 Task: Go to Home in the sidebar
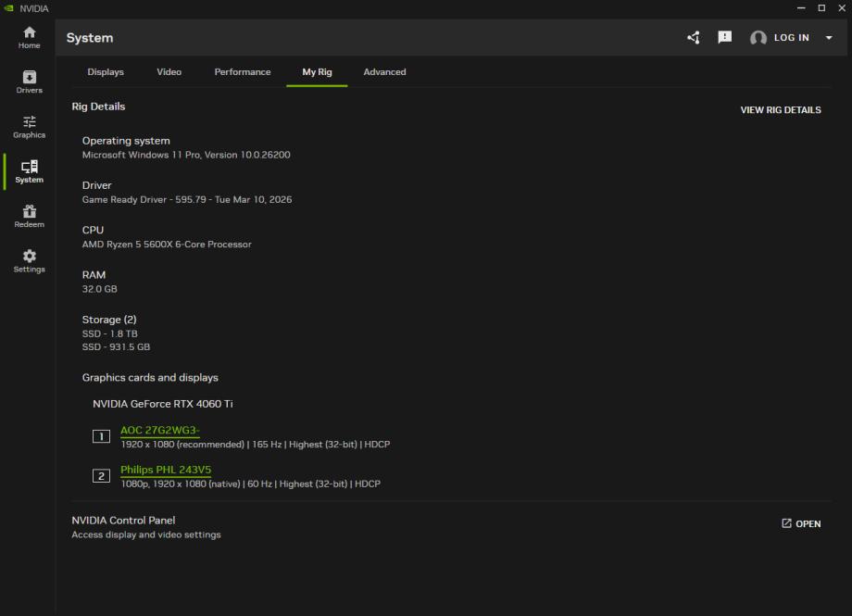[x=29, y=37]
